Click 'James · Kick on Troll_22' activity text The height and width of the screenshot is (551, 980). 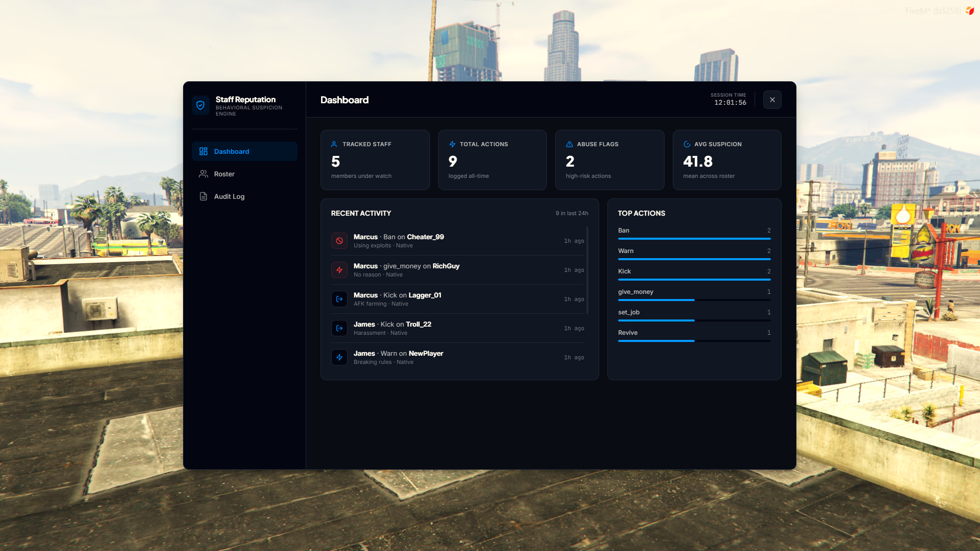coord(393,324)
